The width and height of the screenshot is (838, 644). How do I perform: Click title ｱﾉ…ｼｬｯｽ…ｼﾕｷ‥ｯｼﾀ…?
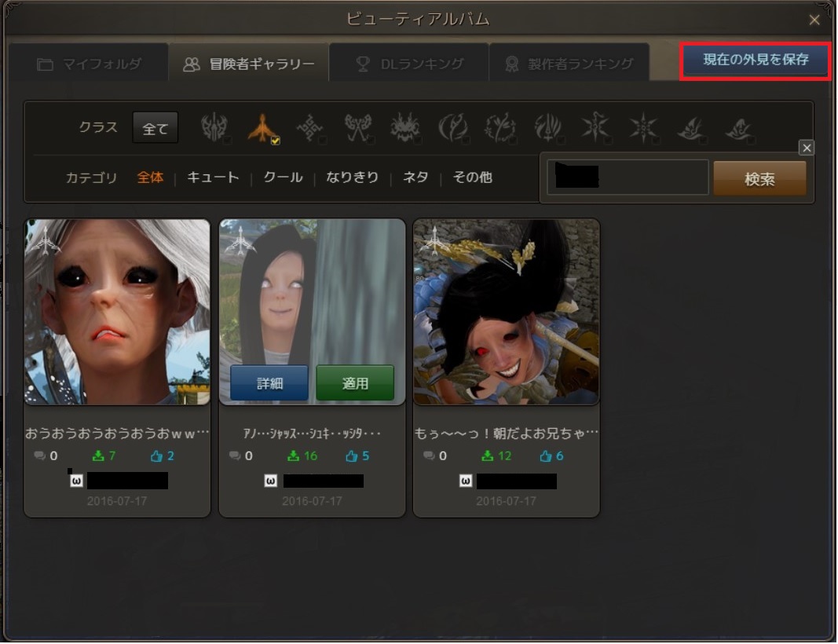312,433
